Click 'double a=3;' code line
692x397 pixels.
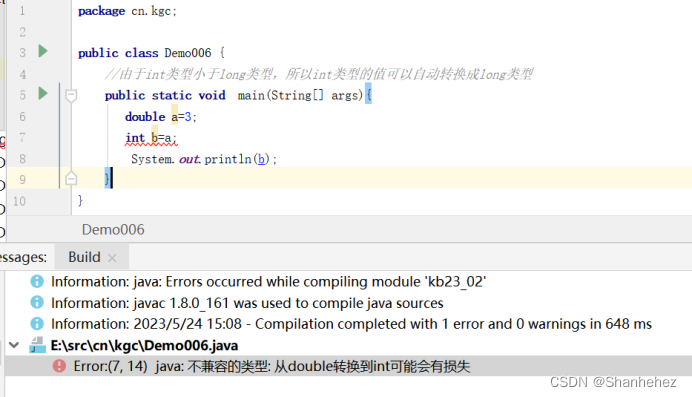click(161, 117)
